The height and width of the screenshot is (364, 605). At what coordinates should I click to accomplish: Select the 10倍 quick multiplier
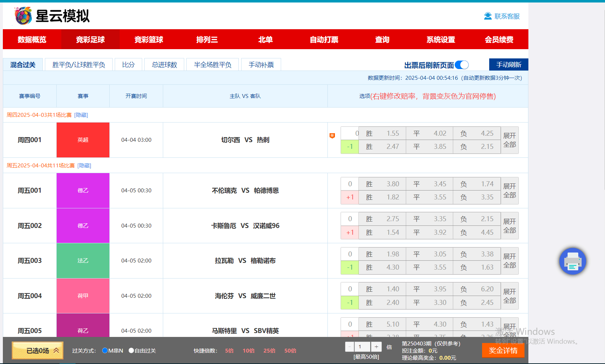pyautogui.click(x=248, y=350)
